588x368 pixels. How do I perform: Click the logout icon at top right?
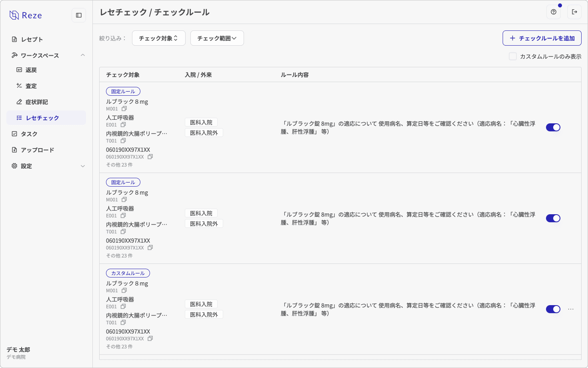coord(575,12)
